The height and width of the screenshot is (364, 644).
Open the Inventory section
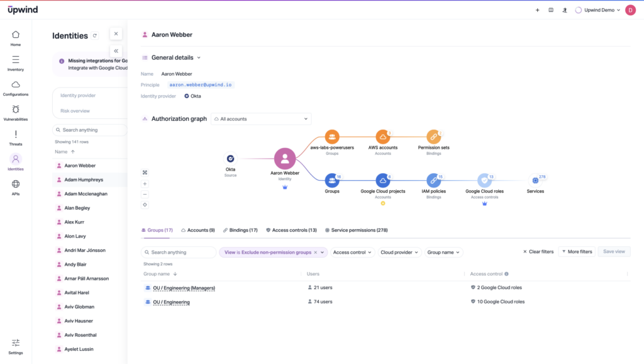[16, 64]
